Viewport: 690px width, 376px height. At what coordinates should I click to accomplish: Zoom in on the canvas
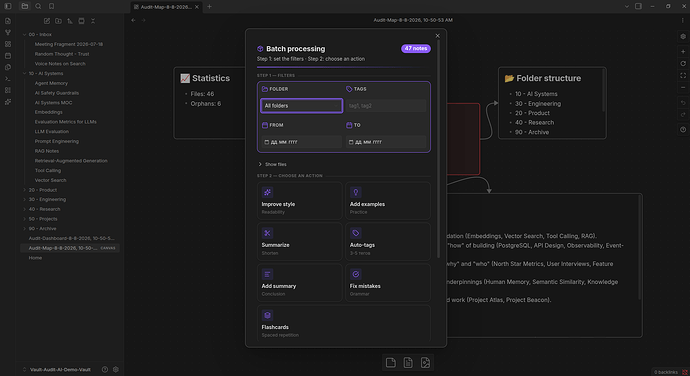pos(683,52)
